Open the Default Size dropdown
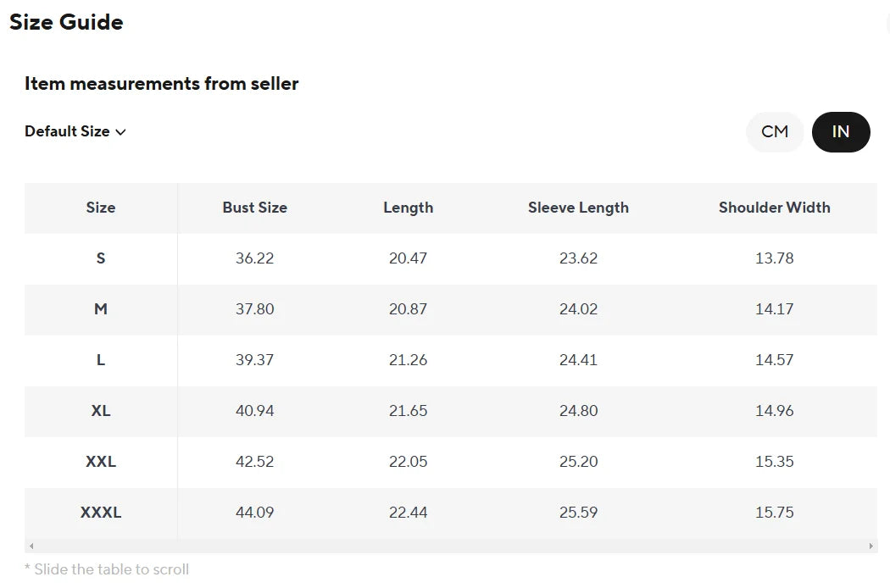 (x=75, y=131)
